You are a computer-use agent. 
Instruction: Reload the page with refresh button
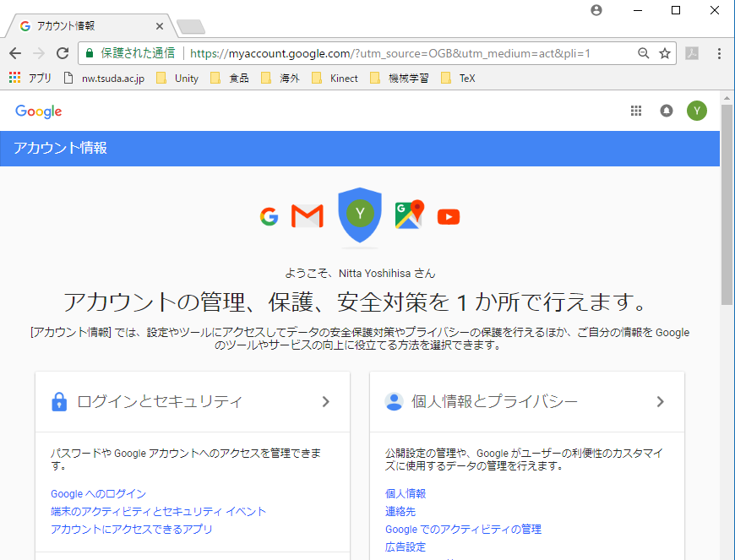tap(62, 53)
